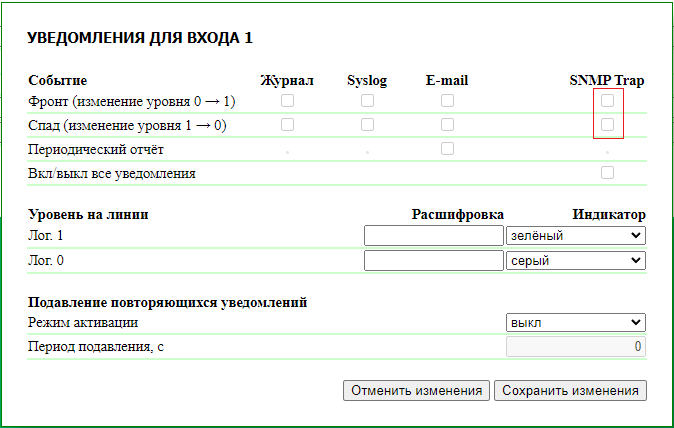Expand the Режим активации dropdown
Screen dimensions: 674x428
pos(576,323)
